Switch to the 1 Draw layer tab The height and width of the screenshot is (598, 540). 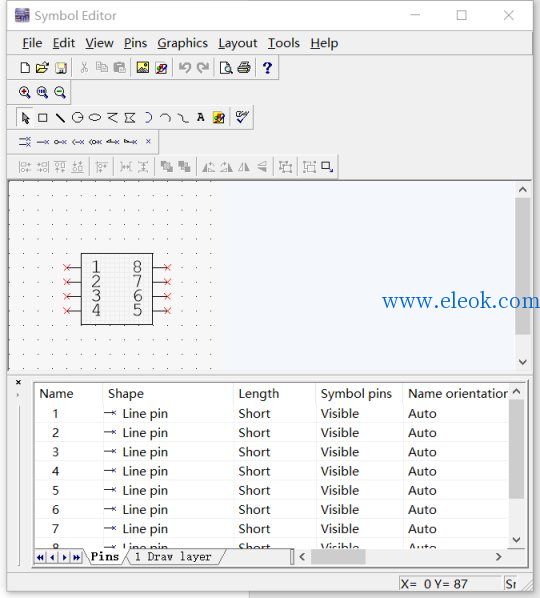pos(174,556)
